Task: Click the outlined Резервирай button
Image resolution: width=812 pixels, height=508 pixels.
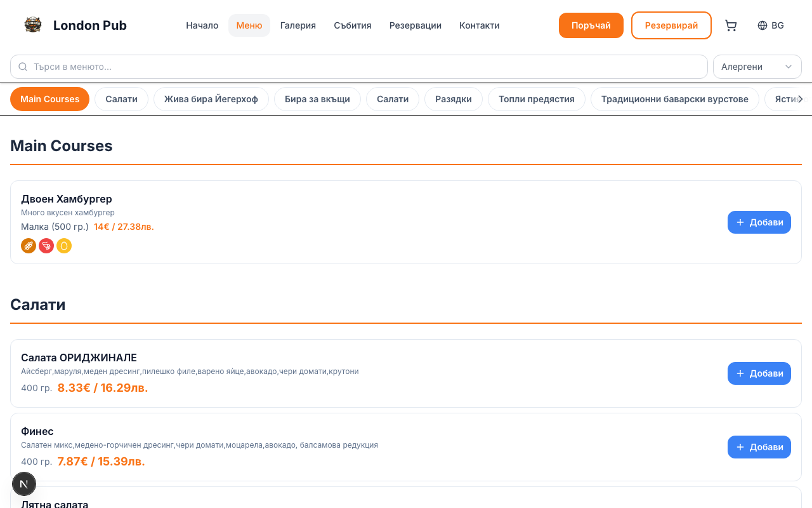Action: 671,25
